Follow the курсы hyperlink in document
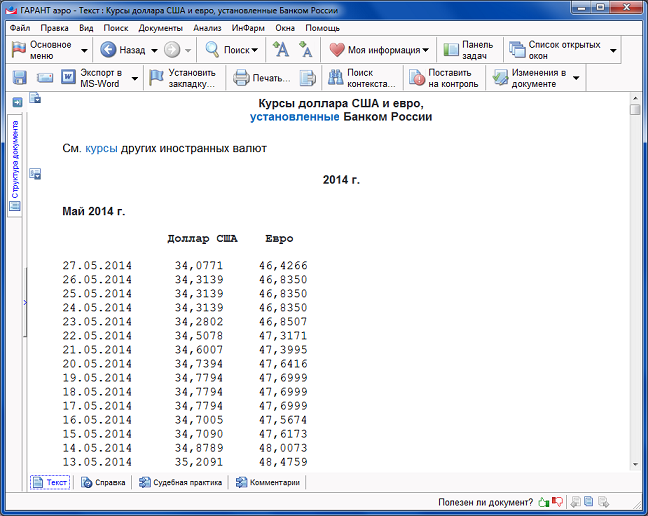Viewport: 648px width, 516px height. click(x=101, y=148)
